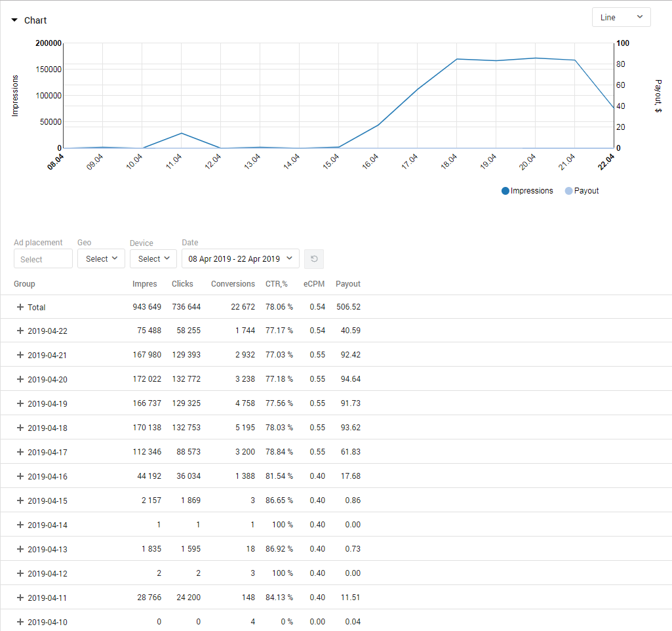672x631 pixels.
Task: Click total conversions value 22 672
Action: [243, 307]
